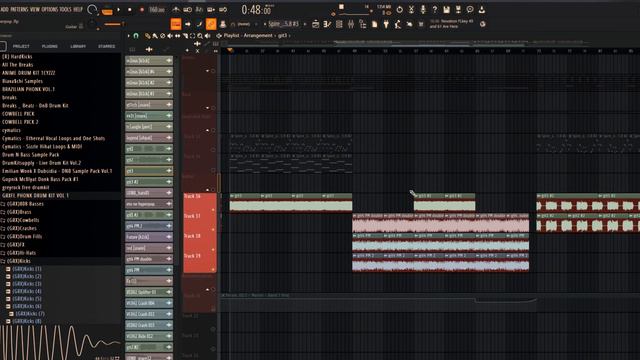Open the undo history icon

(400, 9)
